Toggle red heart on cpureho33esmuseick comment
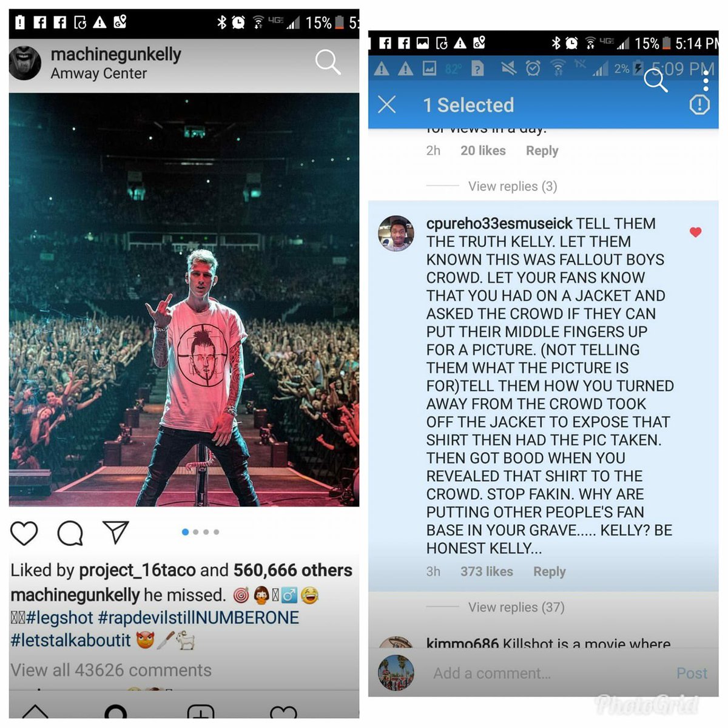The width and height of the screenshot is (728, 728). click(x=695, y=232)
